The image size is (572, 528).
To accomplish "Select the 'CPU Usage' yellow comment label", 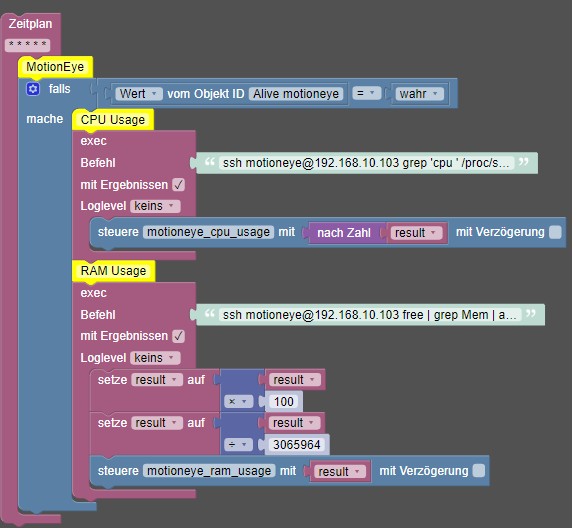I will click(113, 120).
